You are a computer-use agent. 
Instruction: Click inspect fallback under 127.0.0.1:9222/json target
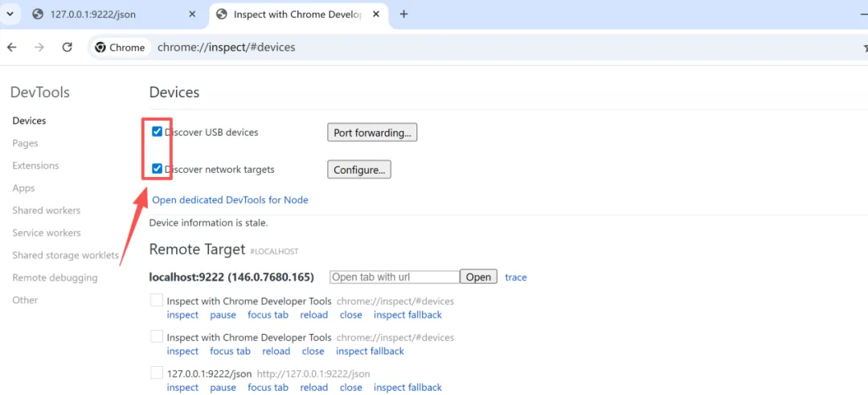408,387
